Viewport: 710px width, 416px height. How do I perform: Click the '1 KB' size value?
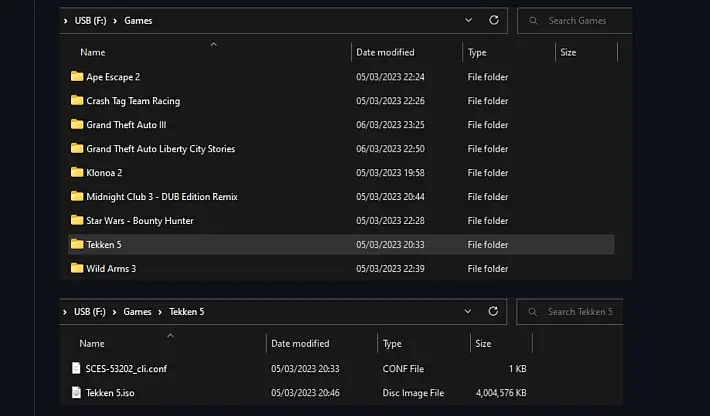point(518,368)
